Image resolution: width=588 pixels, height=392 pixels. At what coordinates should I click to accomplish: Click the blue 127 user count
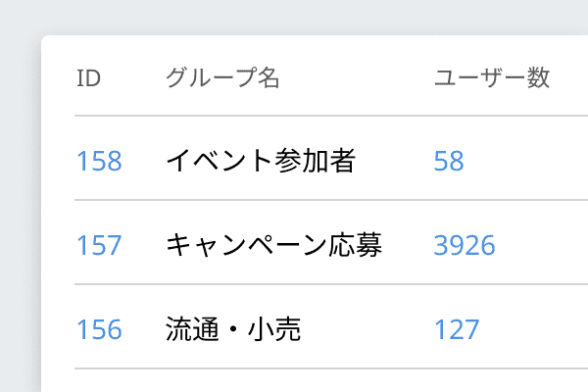click(x=457, y=329)
